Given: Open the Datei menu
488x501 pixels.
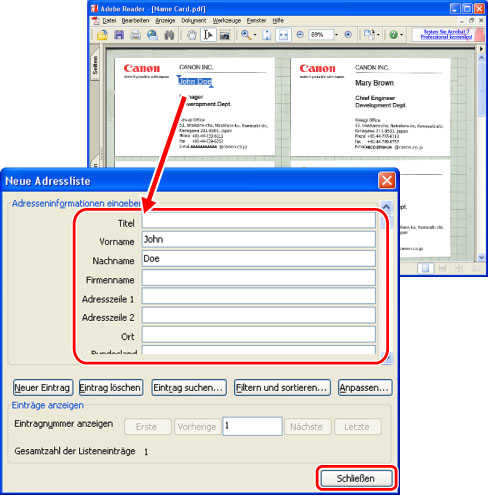Looking at the screenshot, I should point(109,21).
